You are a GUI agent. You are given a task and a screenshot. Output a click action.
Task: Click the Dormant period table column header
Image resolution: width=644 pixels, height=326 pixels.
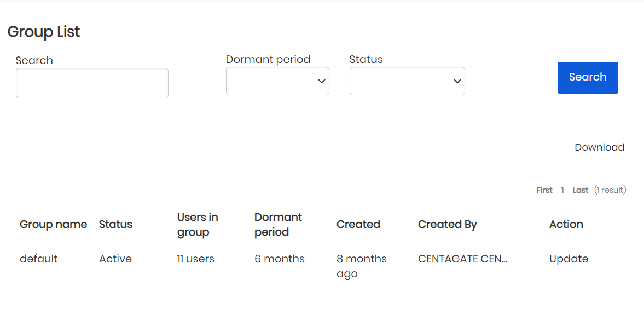(x=278, y=225)
